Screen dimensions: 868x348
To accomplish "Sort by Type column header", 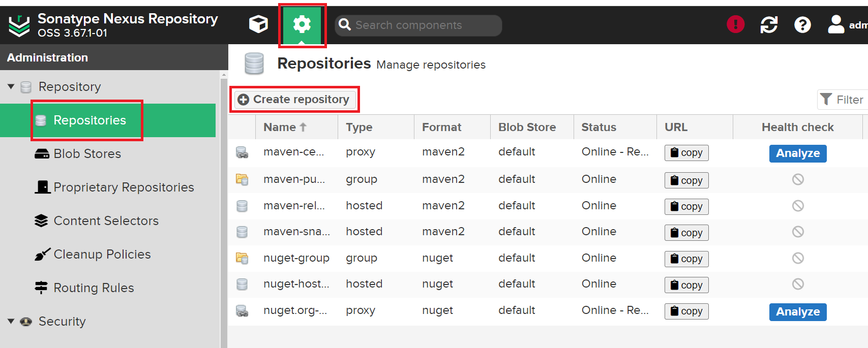I will click(376, 127).
